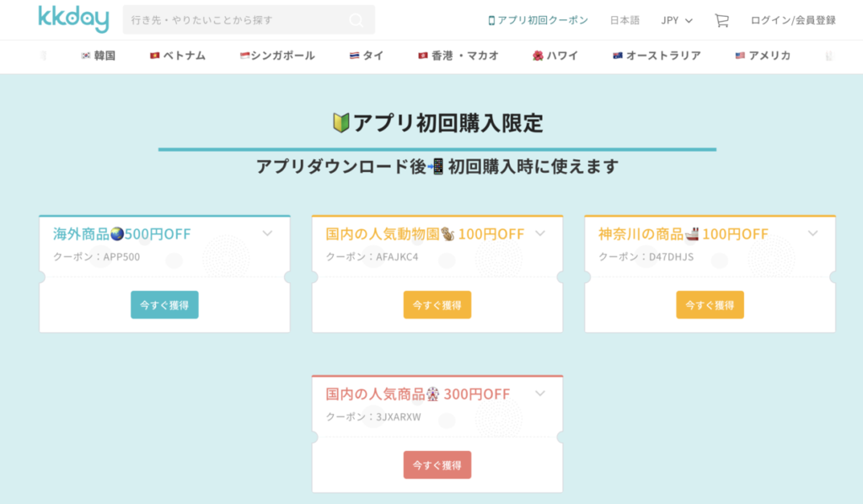The image size is (863, 504).
Task: Expand the 海外商品 500円OFF coupon details
Action: [x=267, y=233]
